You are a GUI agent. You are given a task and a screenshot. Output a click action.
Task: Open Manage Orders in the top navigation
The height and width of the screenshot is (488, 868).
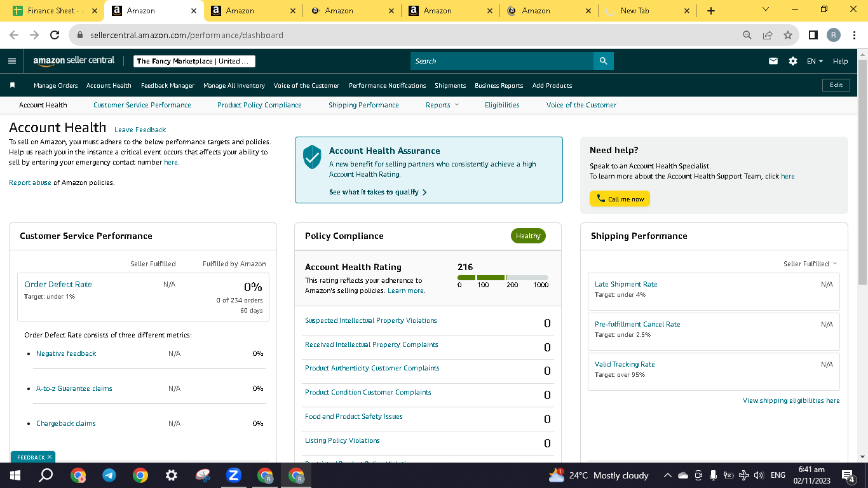tap(56, 85)
